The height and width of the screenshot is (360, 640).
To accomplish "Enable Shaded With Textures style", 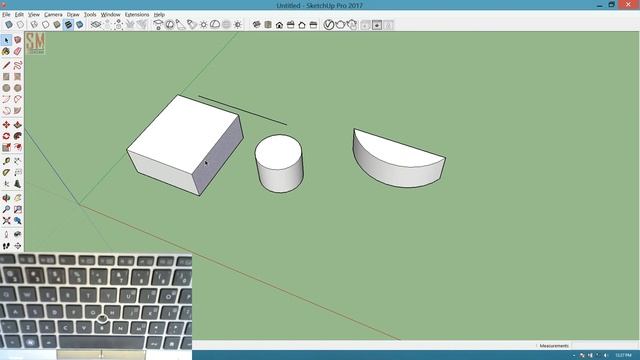I will click(x=68, y=25).
